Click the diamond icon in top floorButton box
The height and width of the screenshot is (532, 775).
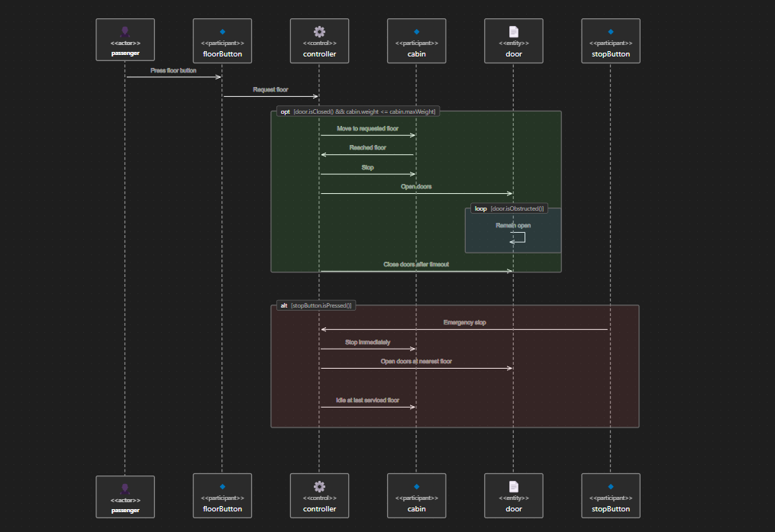(x=222, y=31)
